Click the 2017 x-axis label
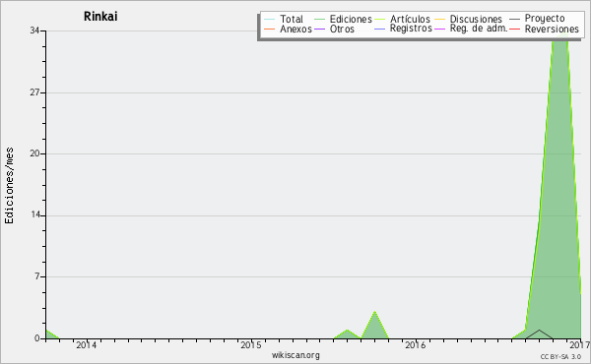Viewport: 591px width, 364px height. click(x=580, y=345)
